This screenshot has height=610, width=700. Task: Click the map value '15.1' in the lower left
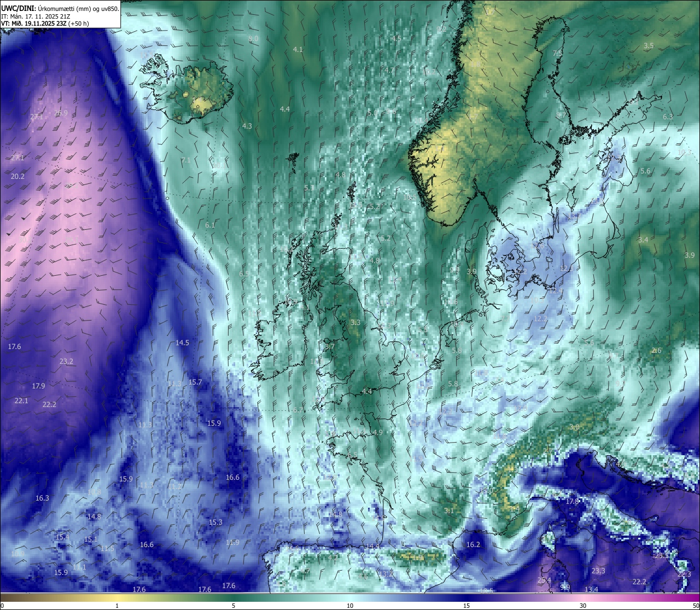pos(91,540)
